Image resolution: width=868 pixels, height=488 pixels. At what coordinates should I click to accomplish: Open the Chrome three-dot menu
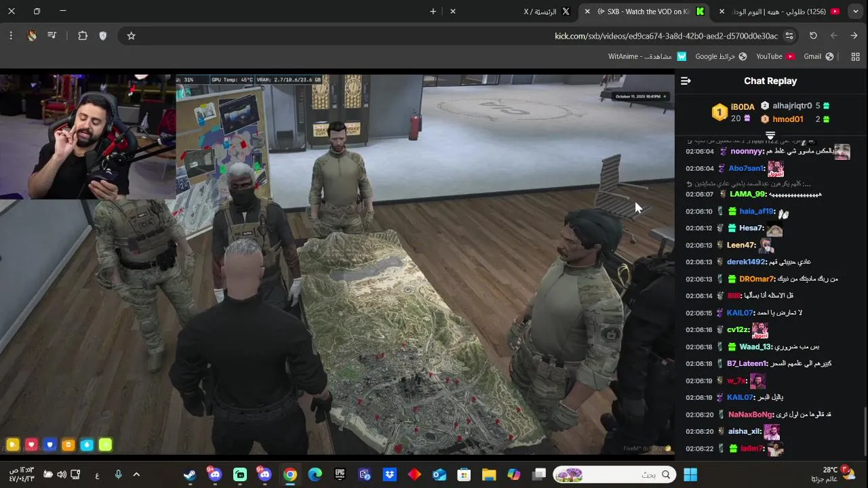coord(11,36)
